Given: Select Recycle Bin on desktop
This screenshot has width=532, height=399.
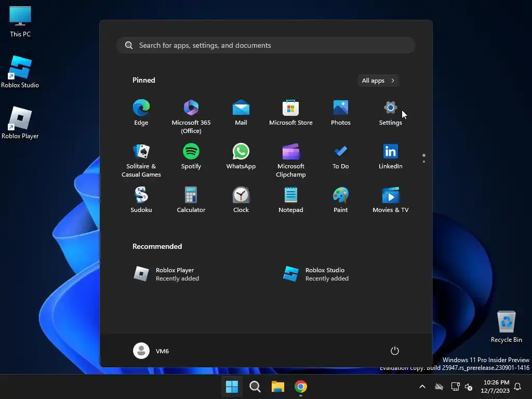Looking at the screenshot, I should 506,327.
